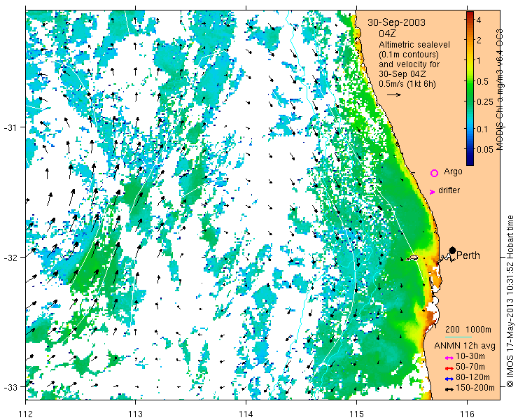518x420 pixels.
Task: Click the dark blue bottom of colorbar
Action: (x=470, y=162)
